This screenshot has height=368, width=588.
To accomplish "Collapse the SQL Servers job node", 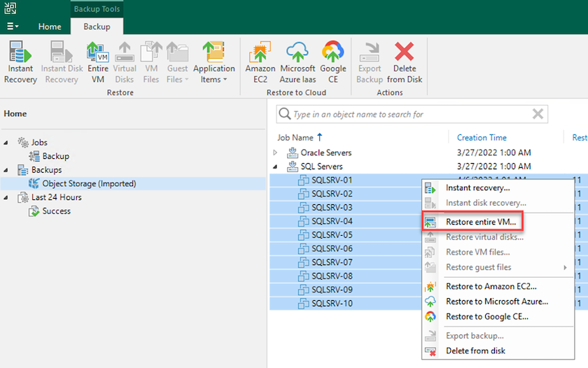I will pos(275,167).
